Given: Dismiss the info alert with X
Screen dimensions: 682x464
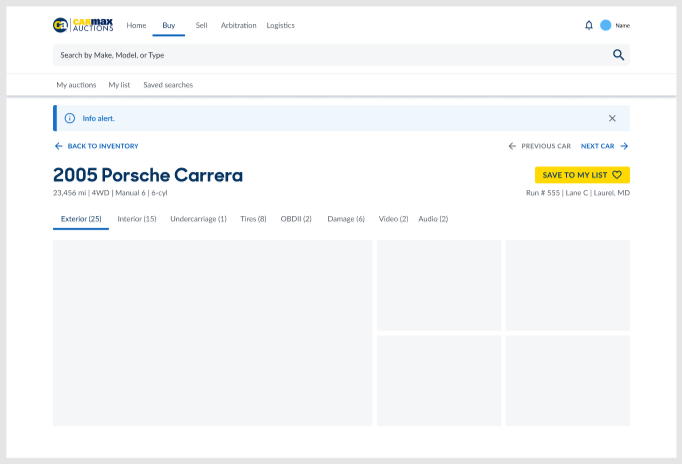Looking at the screenshot, I should pyautogui.click(x=612, y=118).
